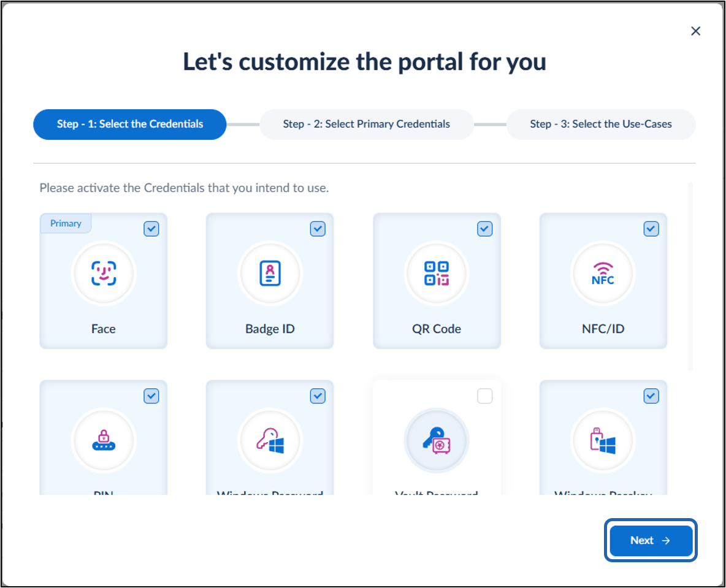Click the PIN keypad lock icon
Viewport: 726px width, 588px height.
pyautogui.click(x=103, y=440)
